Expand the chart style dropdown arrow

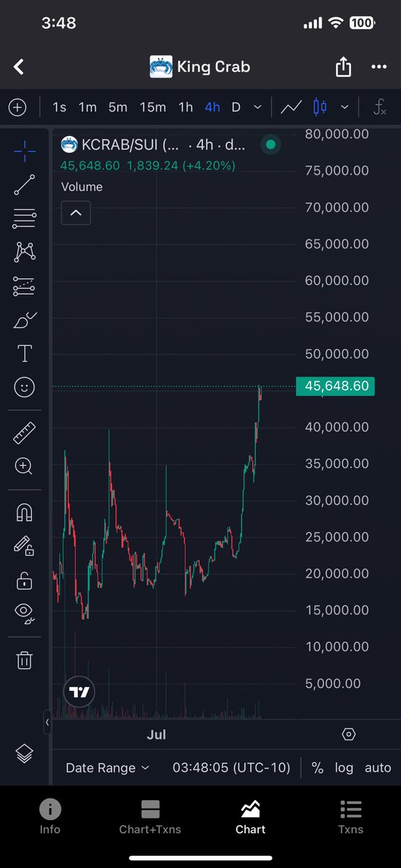point(345,108)
